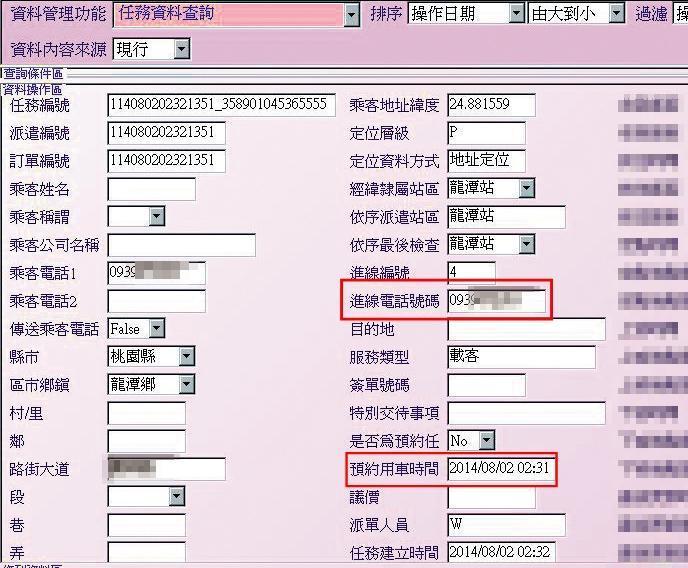Image resolution: width=688 pixels, height=568 pixels.
Task: Open the 依序最後檢查 龍潭站 dropdown
Action: (x=527, y=244)
